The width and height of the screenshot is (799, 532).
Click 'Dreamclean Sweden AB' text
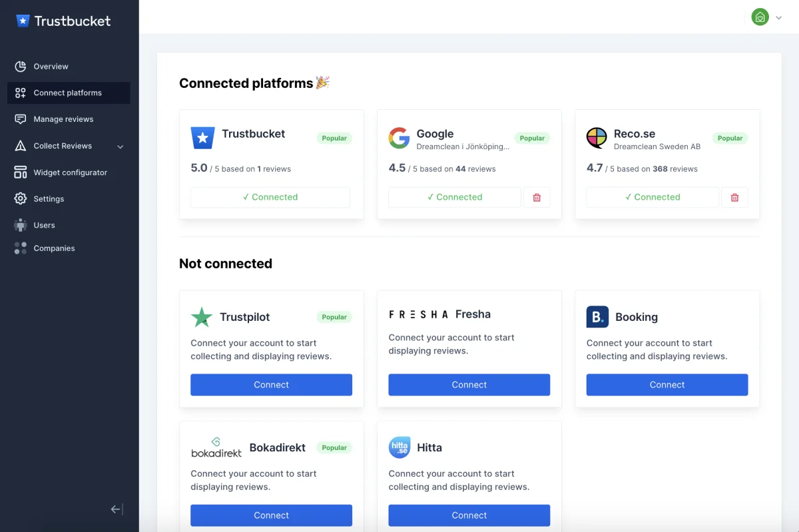(657, 146)
